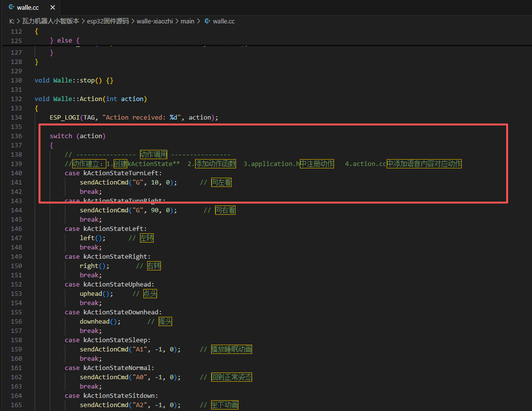
Task: Close the walle.cc tab
Action: click(x=53, y=7)
